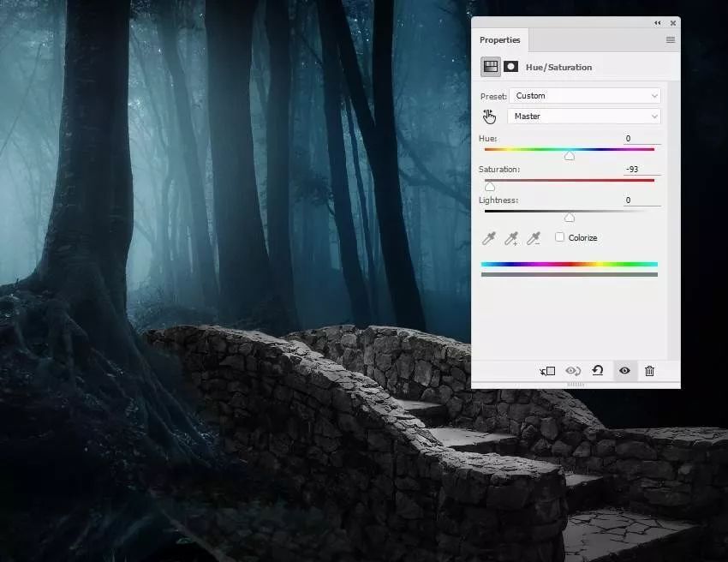Reset adjustment to defaults
The height and width of the screenshot is (562, 728).
(598, 370)
